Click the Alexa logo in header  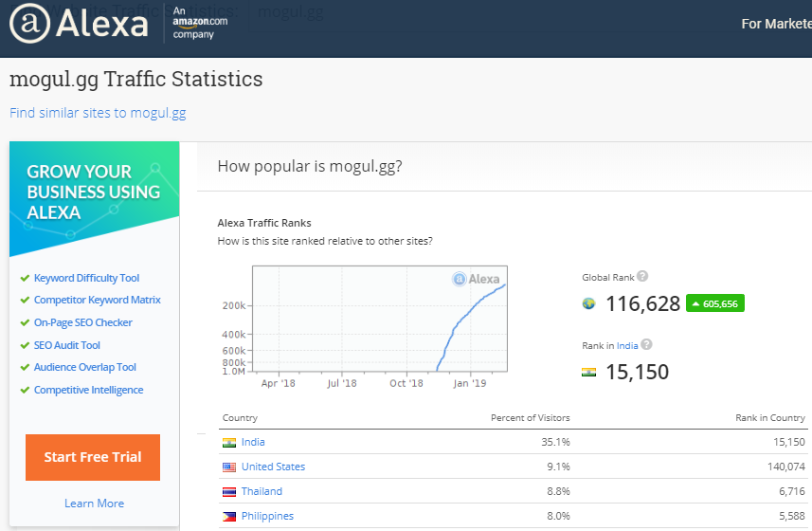pos(79,24)
